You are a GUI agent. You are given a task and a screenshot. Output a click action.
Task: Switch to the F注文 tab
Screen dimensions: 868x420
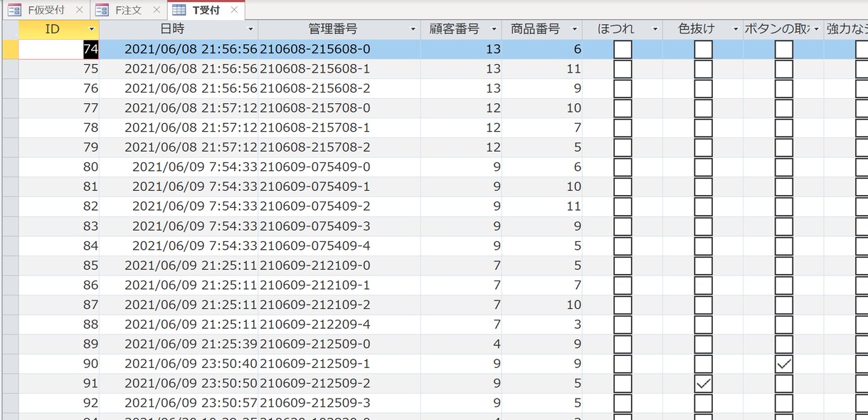(x=127, y=10)
